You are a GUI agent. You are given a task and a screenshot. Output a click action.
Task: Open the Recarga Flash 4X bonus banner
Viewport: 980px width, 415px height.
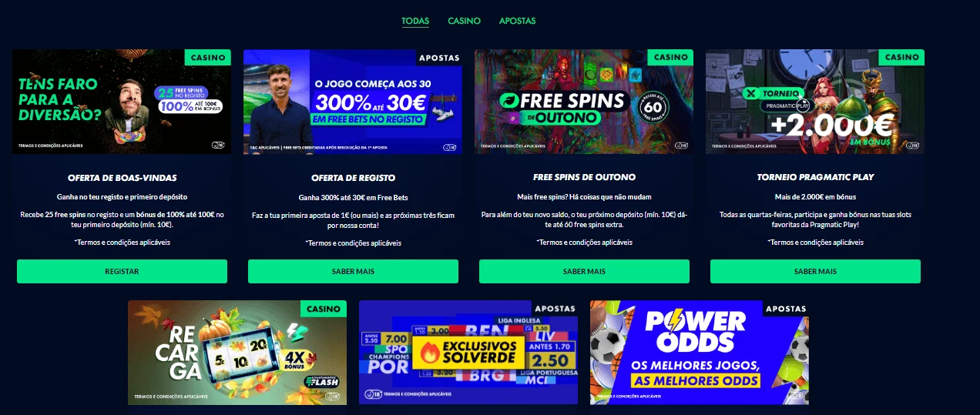point(237,353)
